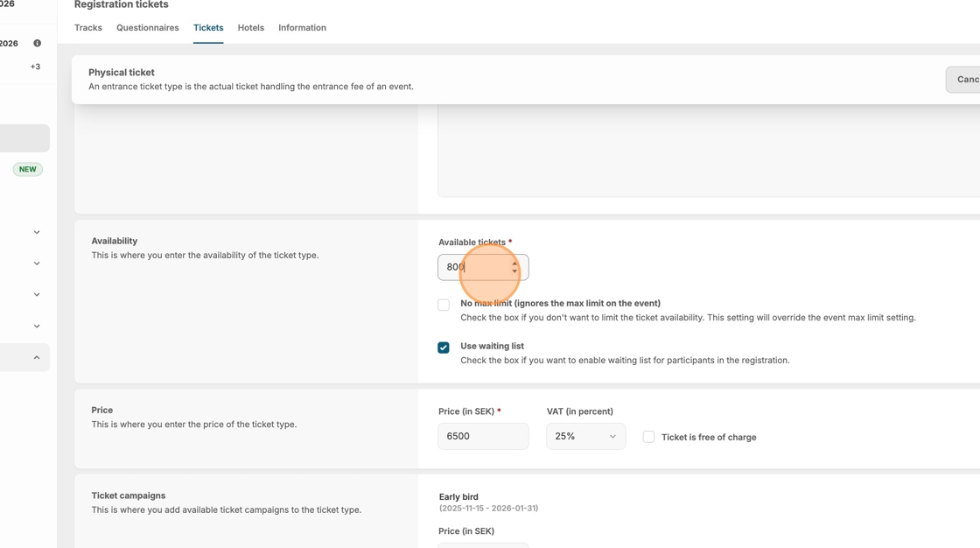
Task: Uncheck the Use waiting list checkbox
Action: coord(444,348)
